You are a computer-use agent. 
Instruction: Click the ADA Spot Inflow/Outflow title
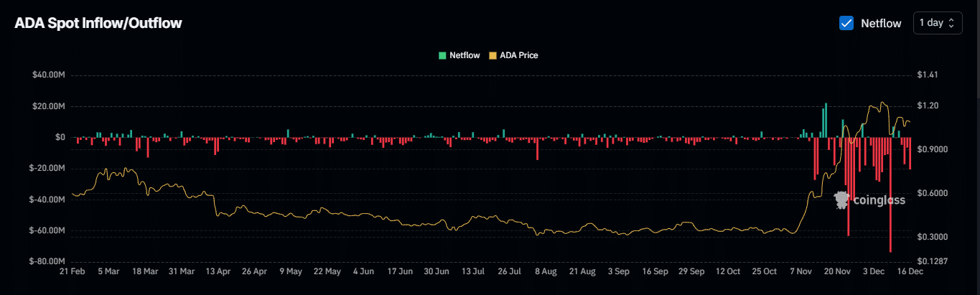click(98, 23)
